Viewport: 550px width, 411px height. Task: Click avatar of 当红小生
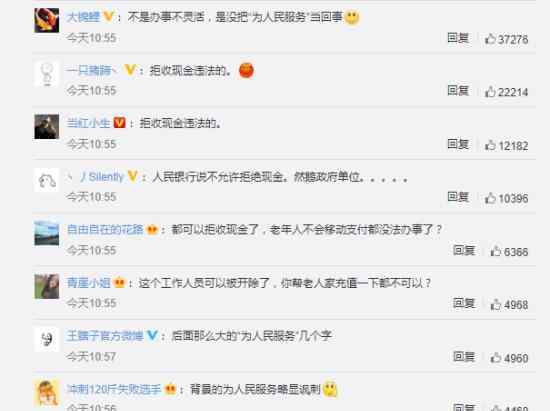pos(47,127)
